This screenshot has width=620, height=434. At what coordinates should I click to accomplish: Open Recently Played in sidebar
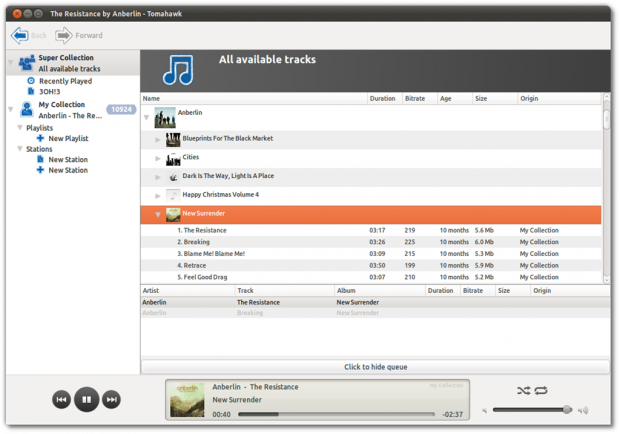click(x=65, y=81)
